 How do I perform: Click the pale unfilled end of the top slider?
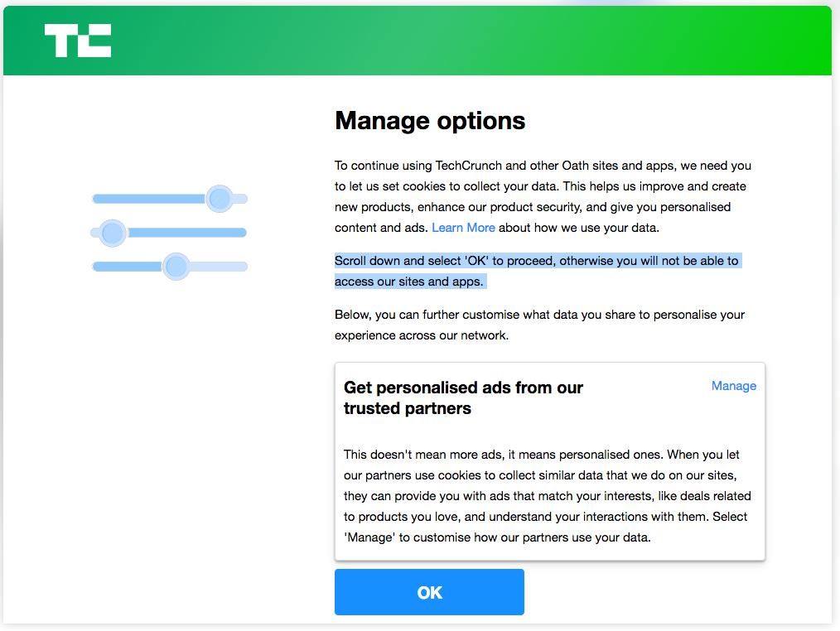(x=240, y=199)
